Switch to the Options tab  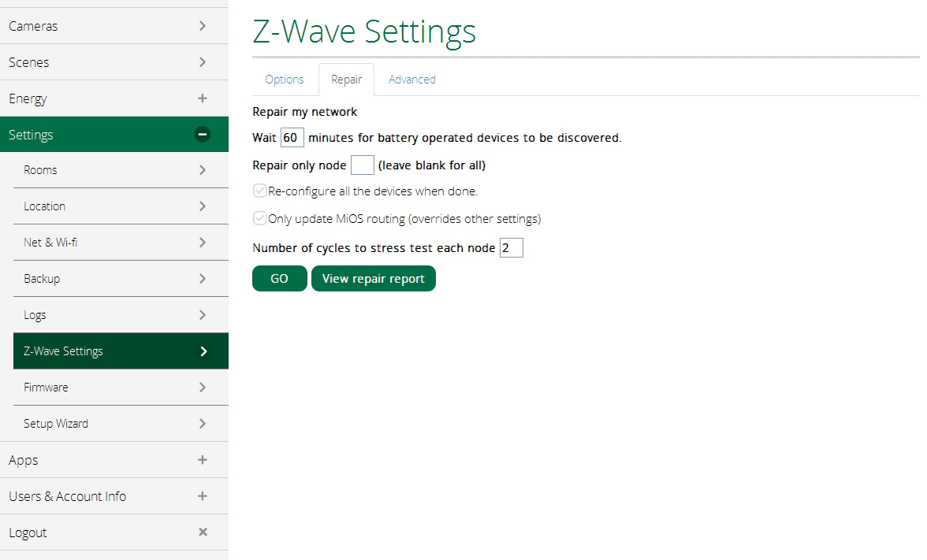pyautogui.click(x=285, y=80)
